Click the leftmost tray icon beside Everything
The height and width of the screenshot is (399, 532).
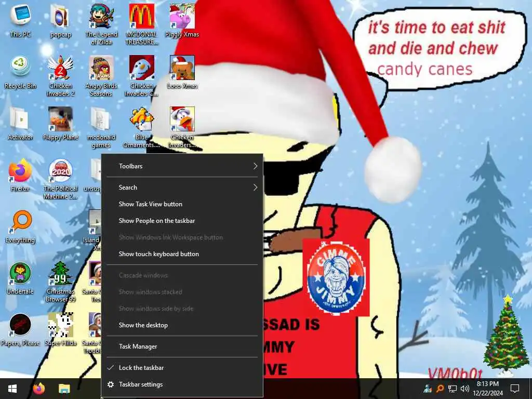(428, 388)
